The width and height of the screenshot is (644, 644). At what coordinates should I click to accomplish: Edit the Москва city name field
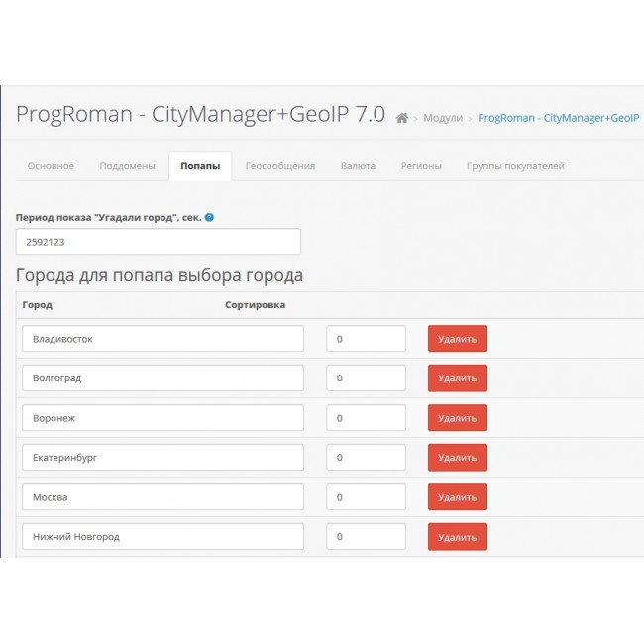pyautogui.click(x=162, y=497)
